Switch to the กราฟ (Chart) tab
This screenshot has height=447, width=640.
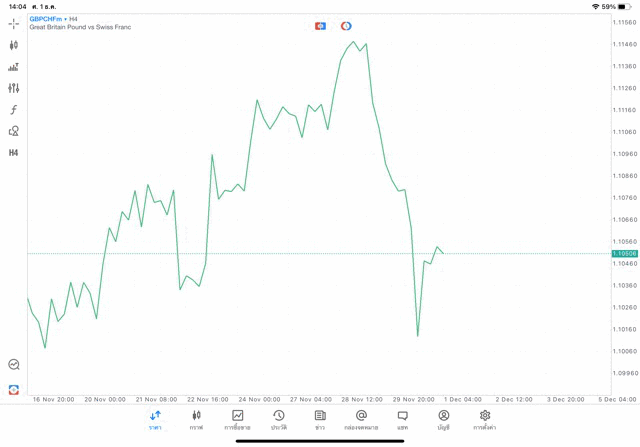tap(196, 420)
